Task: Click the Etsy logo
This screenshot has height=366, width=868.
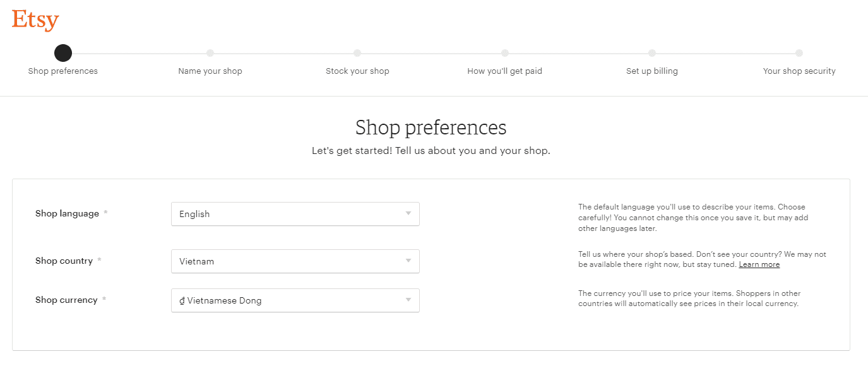Action: [35, 21]
